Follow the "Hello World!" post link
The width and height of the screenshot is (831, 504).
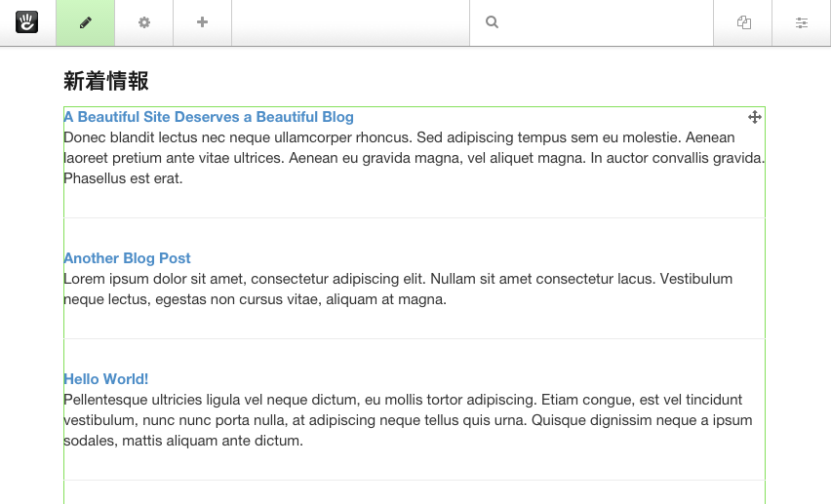105,379
